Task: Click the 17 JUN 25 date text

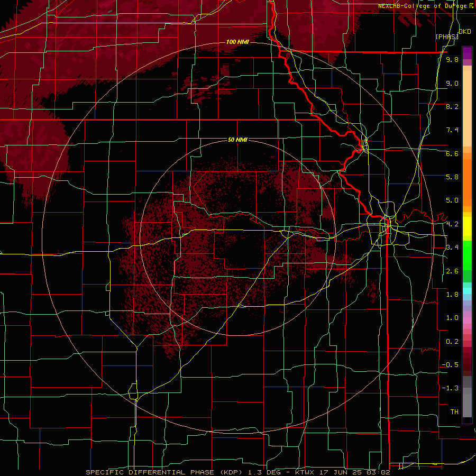Action: coord(340,472)
